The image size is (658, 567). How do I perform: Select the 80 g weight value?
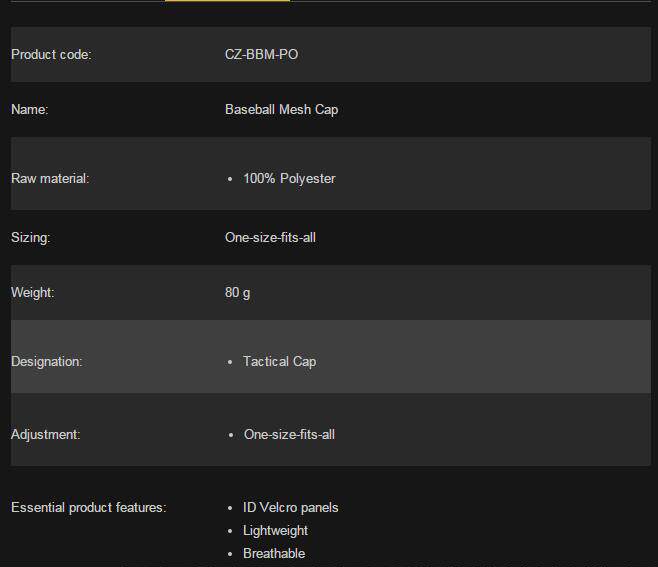(238, 292)
